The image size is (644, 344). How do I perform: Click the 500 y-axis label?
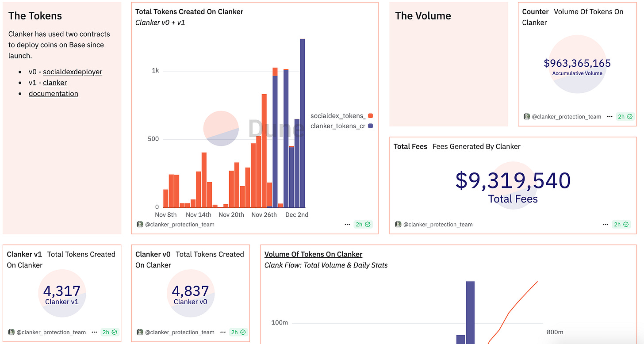(153, 139)
